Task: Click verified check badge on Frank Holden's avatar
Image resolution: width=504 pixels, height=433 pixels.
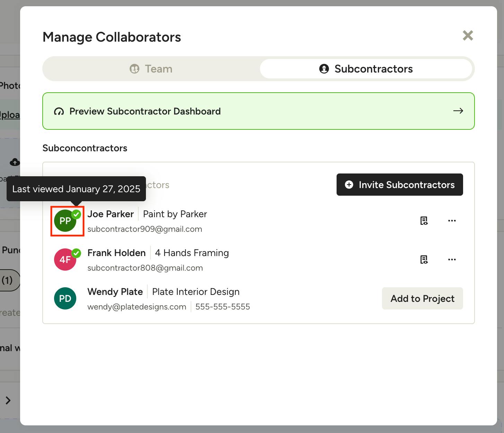Action: coord(77,253)
